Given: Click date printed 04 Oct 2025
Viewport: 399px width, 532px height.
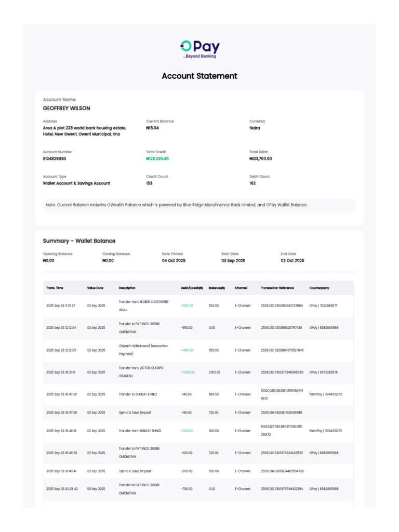Looking at the screenshot, I should click(174, 261).
